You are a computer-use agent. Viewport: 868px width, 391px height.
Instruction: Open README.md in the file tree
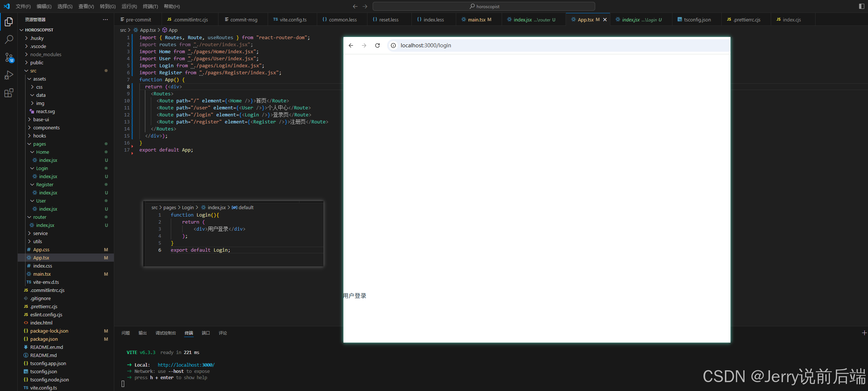44,355
